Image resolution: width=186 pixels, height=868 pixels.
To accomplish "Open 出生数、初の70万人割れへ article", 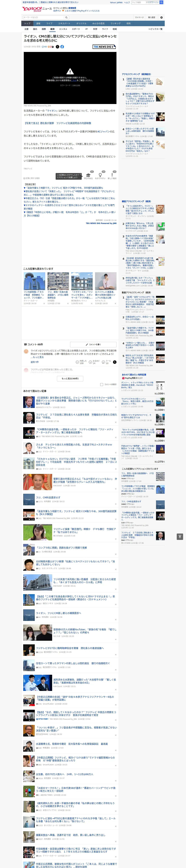I will (64, 774).
